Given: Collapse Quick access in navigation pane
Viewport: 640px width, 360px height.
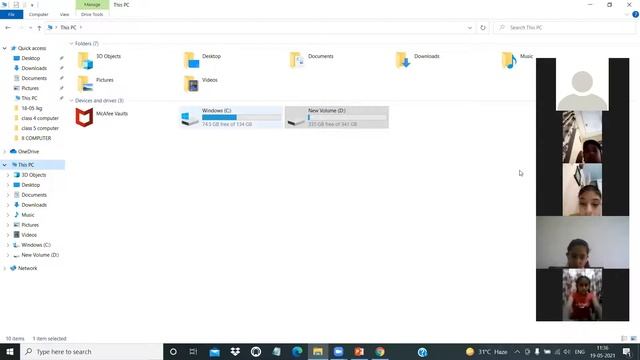Looking at the screenshot, I should [4, 48].
